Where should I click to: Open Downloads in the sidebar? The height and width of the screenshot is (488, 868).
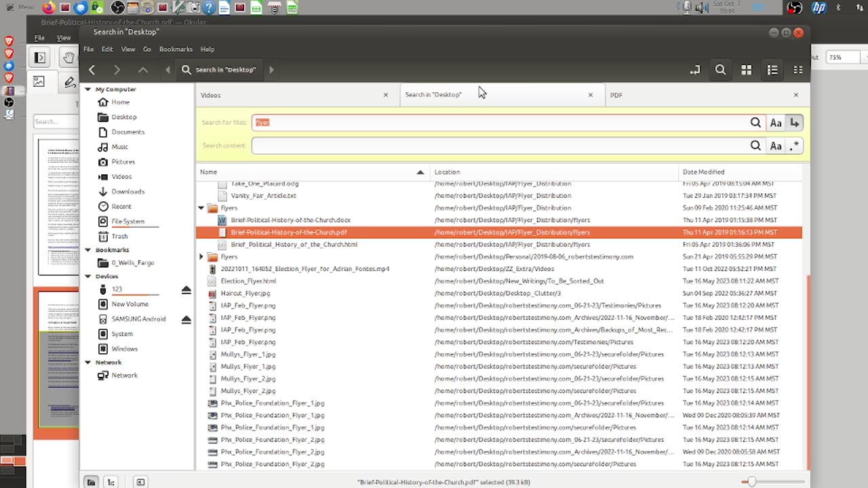[x=127, y=192]
